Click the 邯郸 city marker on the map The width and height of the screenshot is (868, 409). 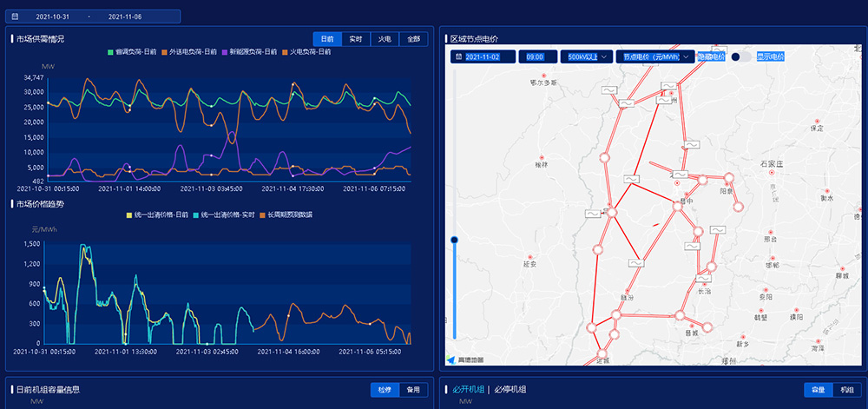pyautogui.click(x=771, y=258)
